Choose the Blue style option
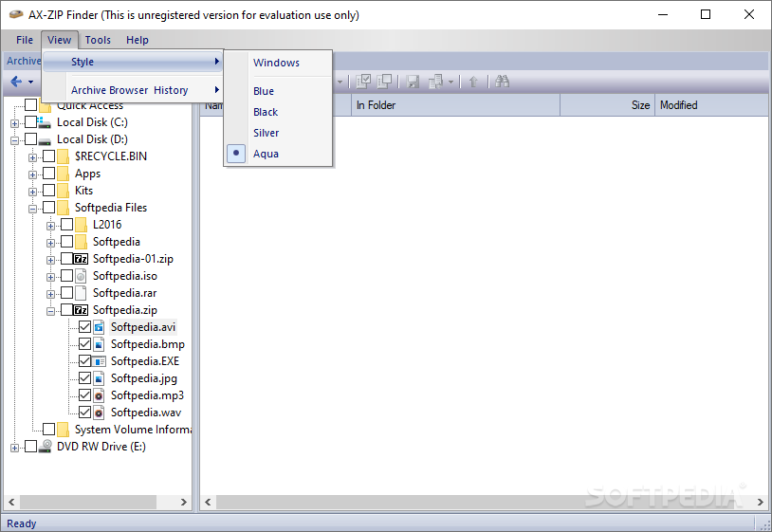Image resolution: width=772 pixels, height=532 pixels. point(278,91)
